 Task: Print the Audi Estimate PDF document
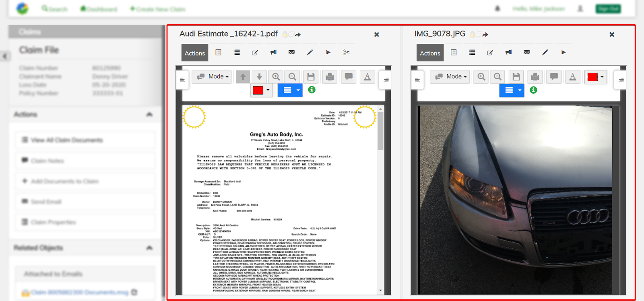coord(330,76)
